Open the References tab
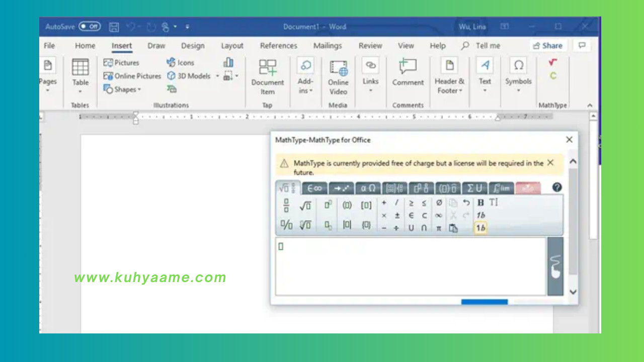Image resolution: width=644 pixels, height=362 pixels. pos(279,46)
